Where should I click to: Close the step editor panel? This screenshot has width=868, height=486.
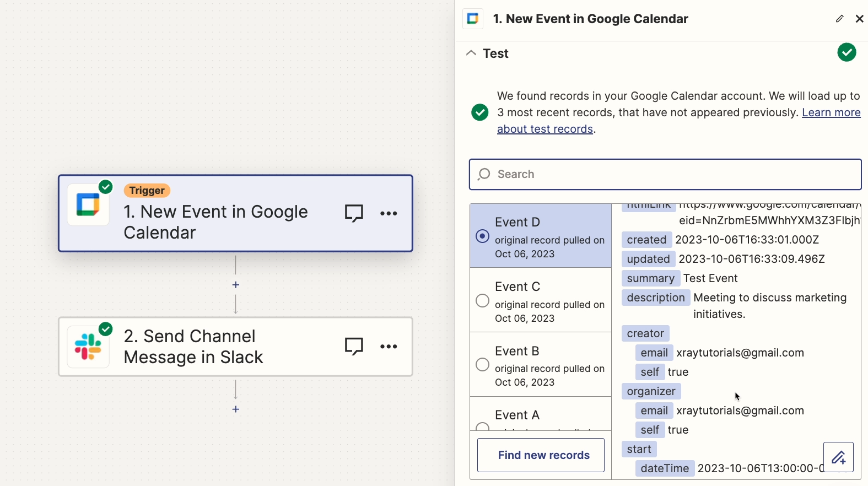tap(859, 19)
